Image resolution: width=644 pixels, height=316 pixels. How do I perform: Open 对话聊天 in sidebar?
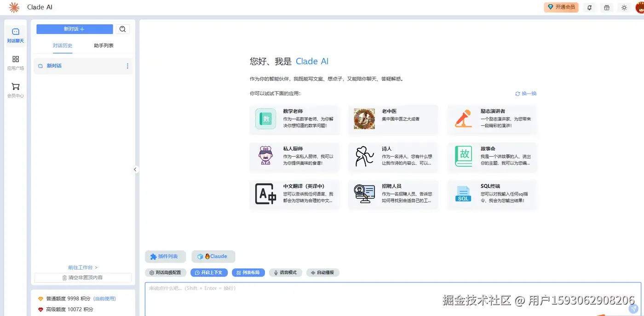click(16, 36)
